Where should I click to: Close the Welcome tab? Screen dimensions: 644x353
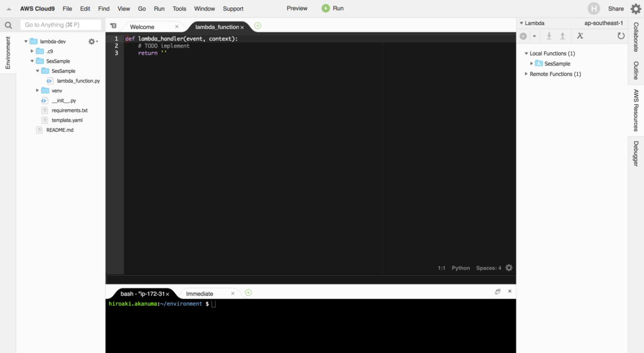coord(177,26)
